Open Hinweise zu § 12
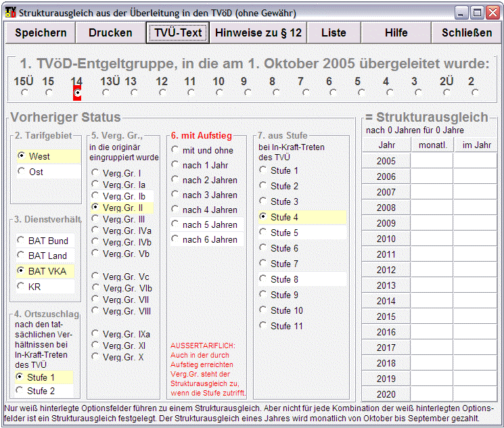The width and height of the screenshot is (504, 428). [258, 32]
